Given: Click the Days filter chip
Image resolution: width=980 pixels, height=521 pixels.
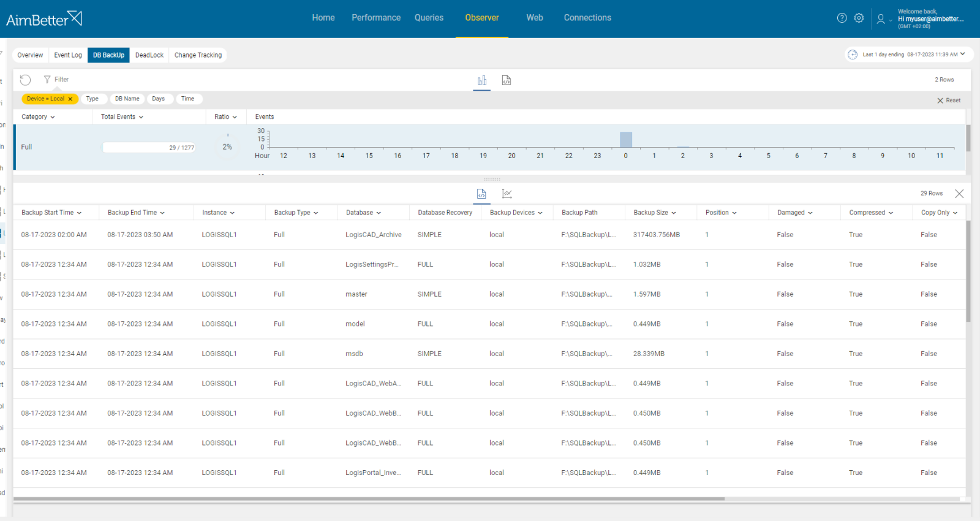Looking at the screenshot, I should (159, 99).
